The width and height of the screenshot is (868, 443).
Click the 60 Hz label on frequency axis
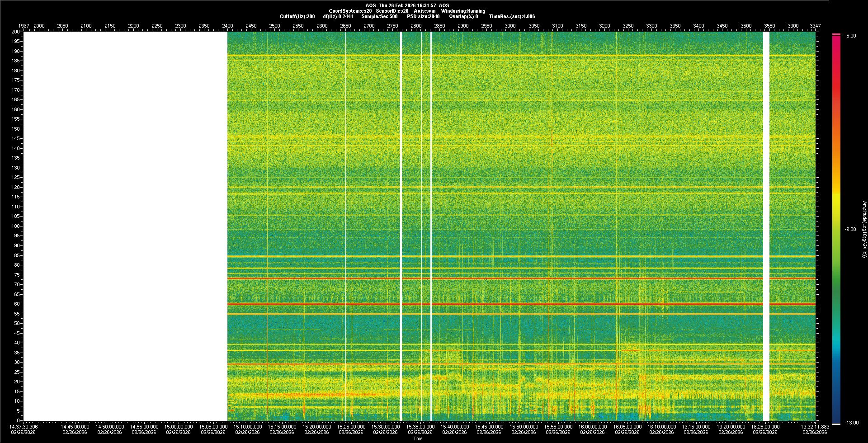16,304
